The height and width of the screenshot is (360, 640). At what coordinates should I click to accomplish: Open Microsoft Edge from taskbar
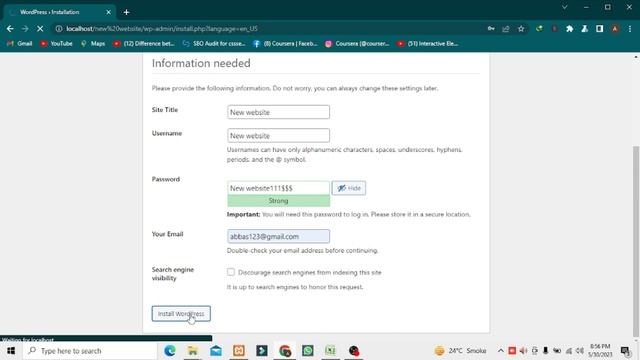pos(170,351)
